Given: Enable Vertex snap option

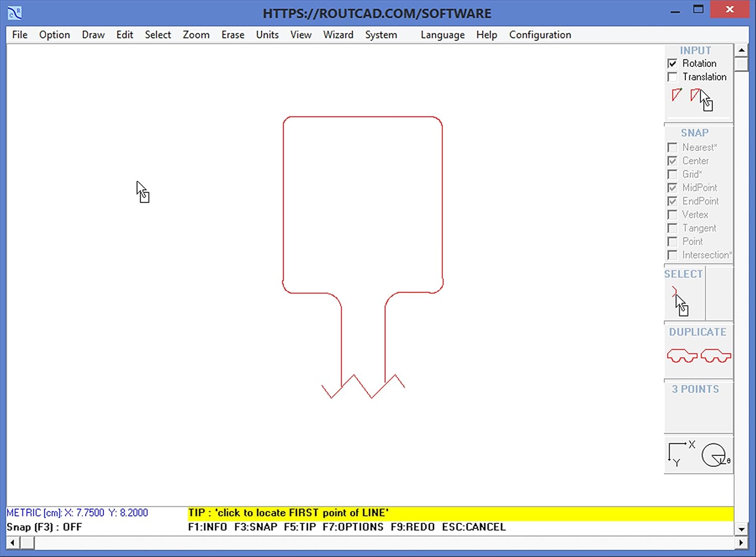Looking at the screenshot, I should 672,215.
